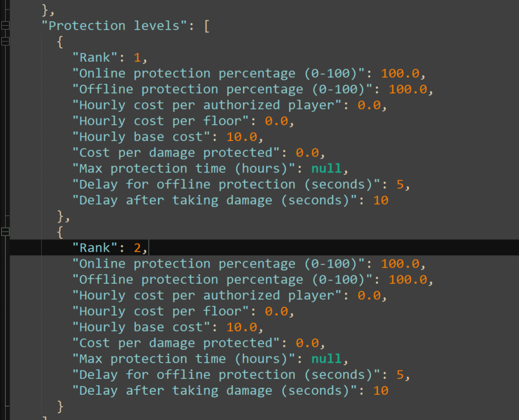This screenshot has height=420, width=519.
Task: Click the highlighted Rank value 2
Action: pos(137,248)
